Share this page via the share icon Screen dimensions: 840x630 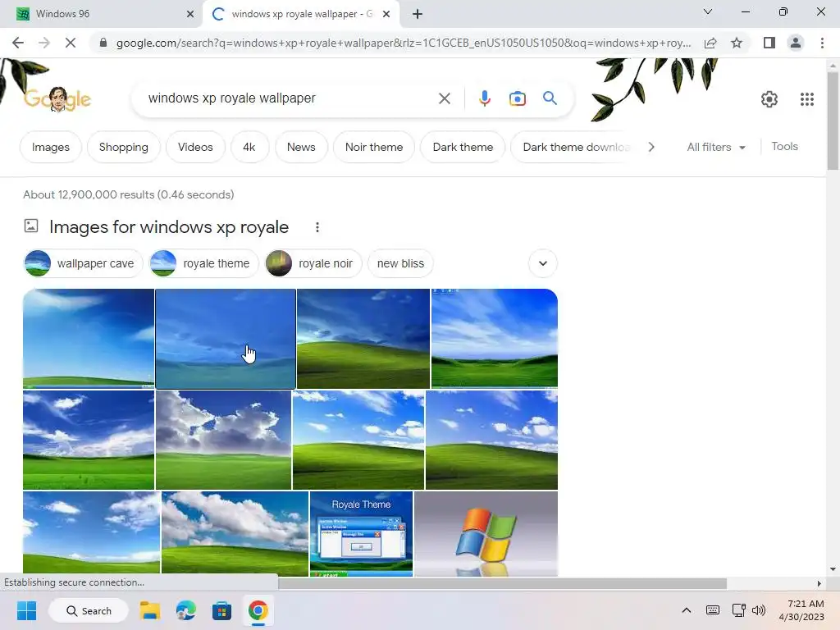point(710,43)
